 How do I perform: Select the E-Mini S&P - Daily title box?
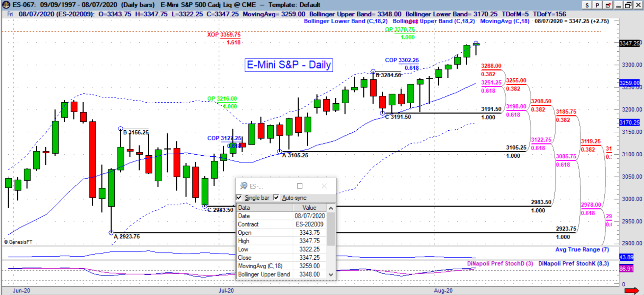[x=289, y=65]
